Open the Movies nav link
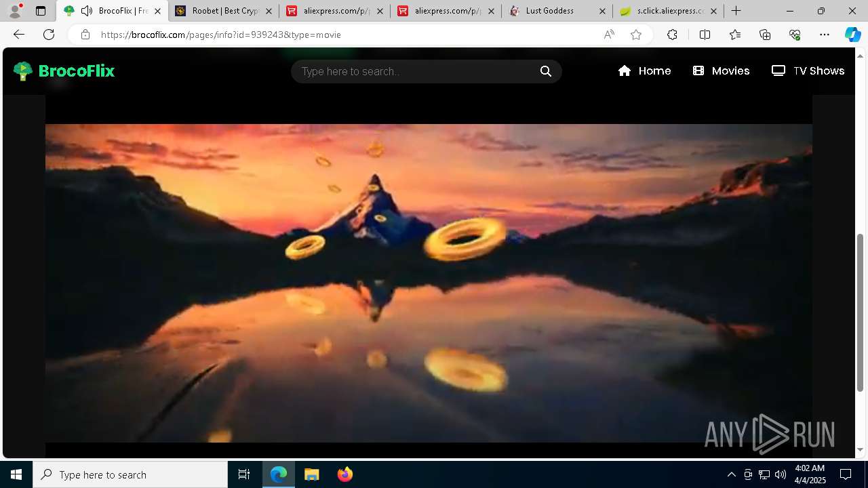The image size is (868, 488). click(722, 71)
